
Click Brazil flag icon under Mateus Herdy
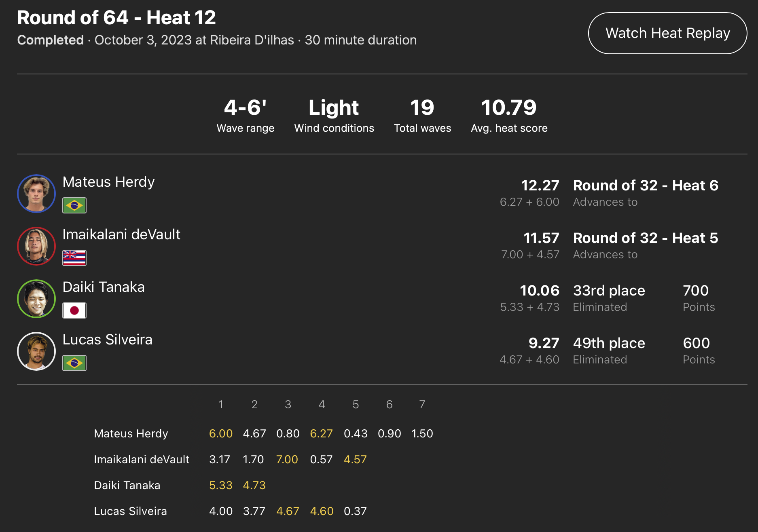click(74, 205)
